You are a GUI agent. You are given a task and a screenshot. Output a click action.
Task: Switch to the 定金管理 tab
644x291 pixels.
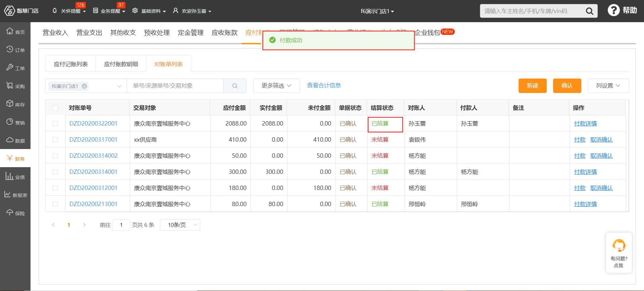[191, 33]
